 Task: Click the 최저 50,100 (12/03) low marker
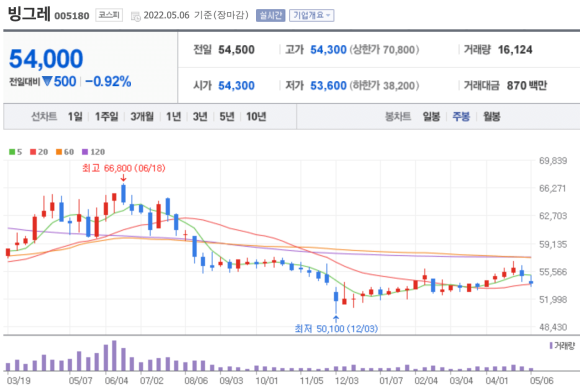[x=336, y=328]
